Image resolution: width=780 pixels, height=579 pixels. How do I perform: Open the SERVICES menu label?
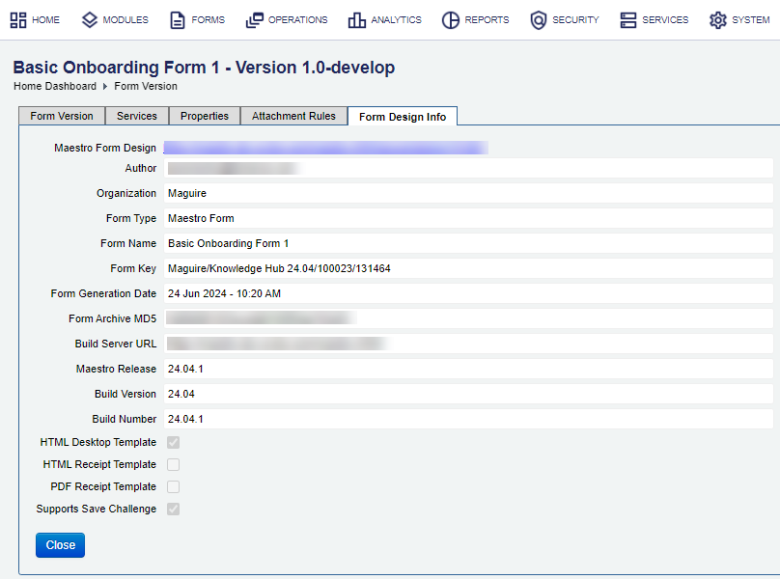click(x=665, y=20)
